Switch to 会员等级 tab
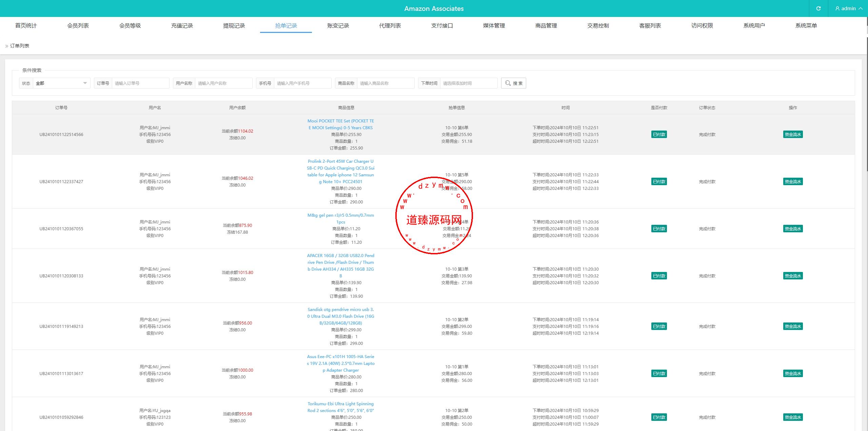This screenshot has height=431, width=868. point(130,25)
